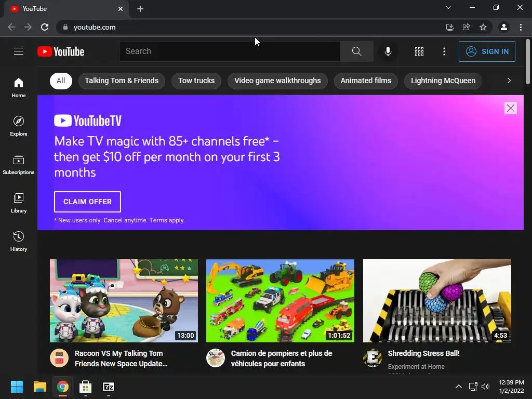Open Chrome three-dot menu
This screenshot has height=399, width=532.
pos(521,27)
